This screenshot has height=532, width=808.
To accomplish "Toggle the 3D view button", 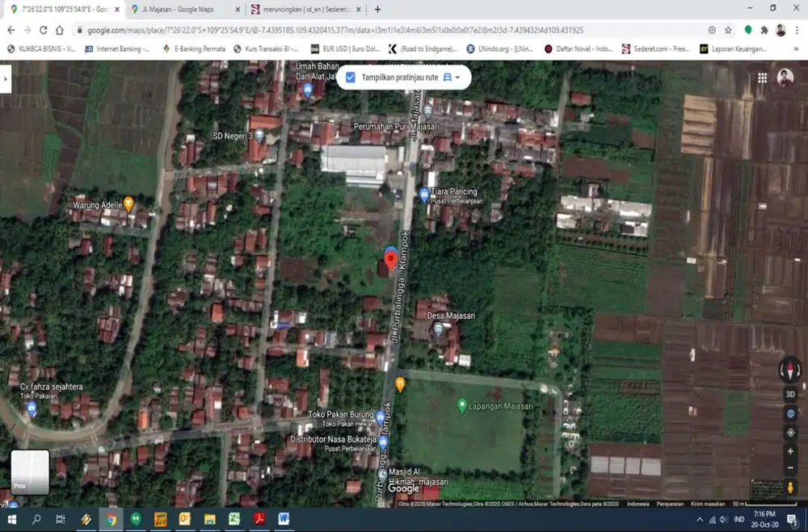I will [790, 395].
